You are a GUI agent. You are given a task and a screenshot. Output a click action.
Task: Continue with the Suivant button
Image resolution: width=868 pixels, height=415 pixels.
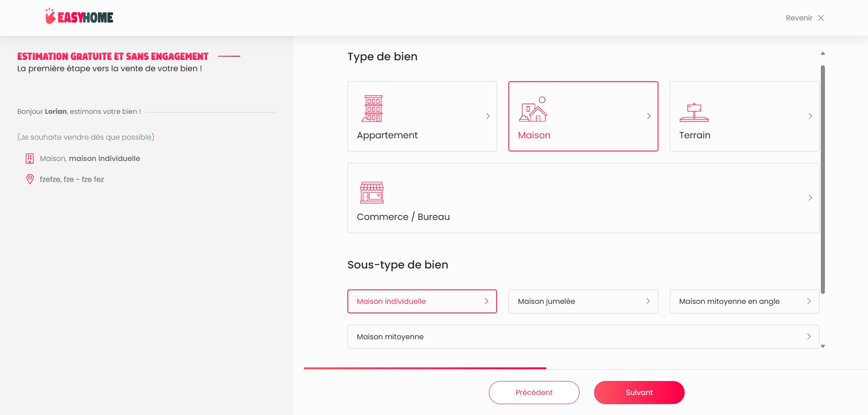(x=639, y=392)
